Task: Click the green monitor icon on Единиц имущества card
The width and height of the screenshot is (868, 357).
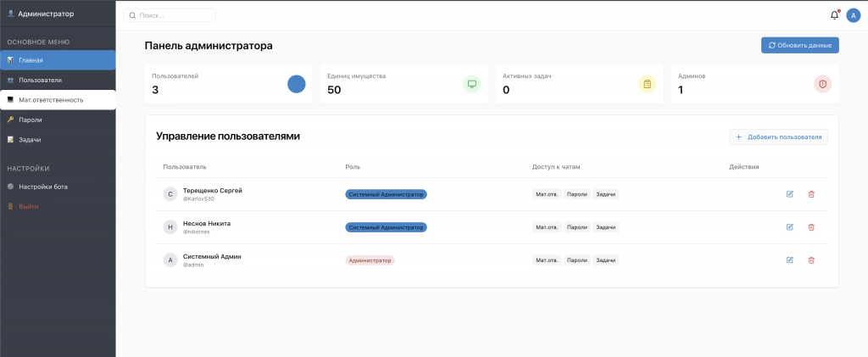Action: pos(471,84)
